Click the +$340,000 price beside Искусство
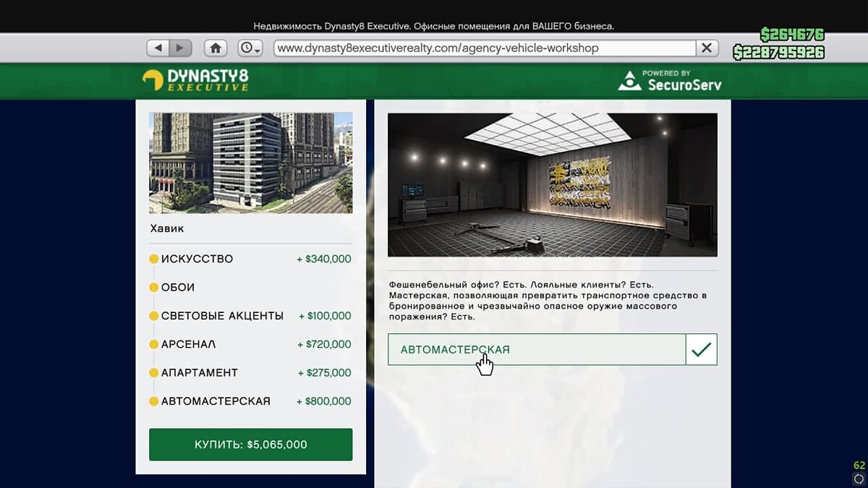This screenshot has height=488, width=868. pyautogui.click(x=323, y=259)
